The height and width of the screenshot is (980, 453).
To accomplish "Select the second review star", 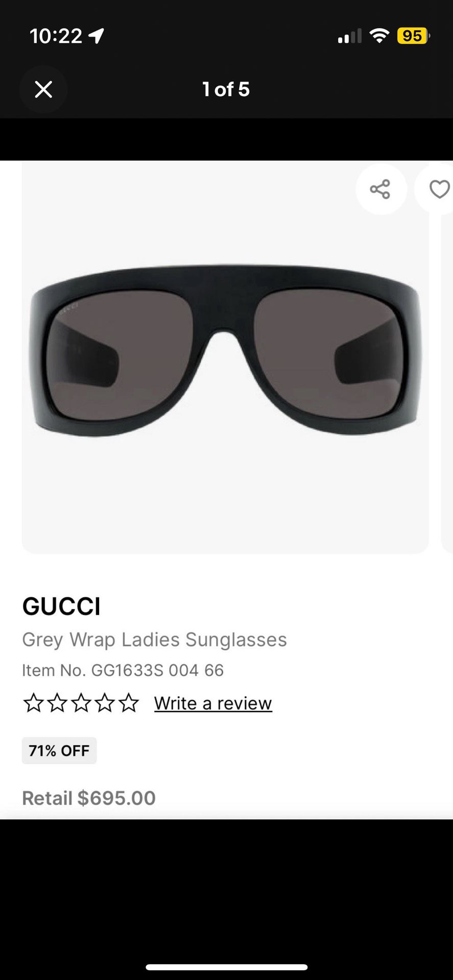I will (57, 703).
